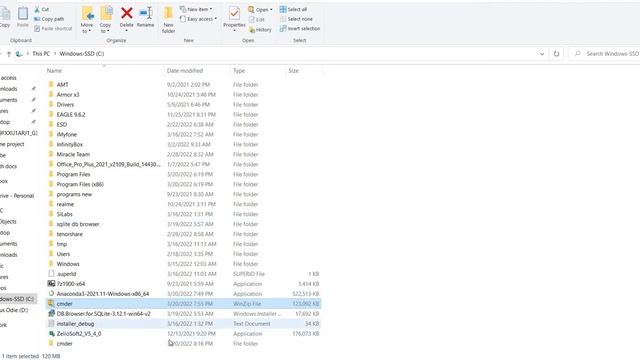Open Windows-SSD (C:) in navigation pane
Image resolution: width=640 pixels, height=360 pixels.
pos(17,299)
